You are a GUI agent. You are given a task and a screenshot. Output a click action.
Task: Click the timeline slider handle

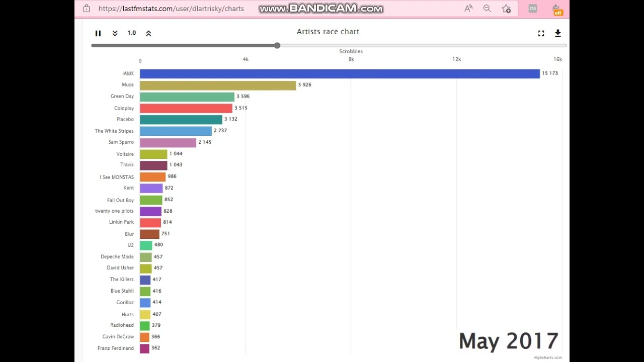277,46
